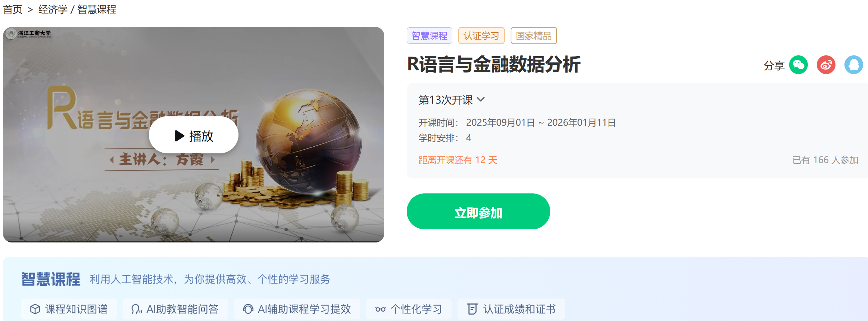Click the play triangle on the video
This screenshot has width=868, height=321.
pyautogui.click(x=179, y=135)
